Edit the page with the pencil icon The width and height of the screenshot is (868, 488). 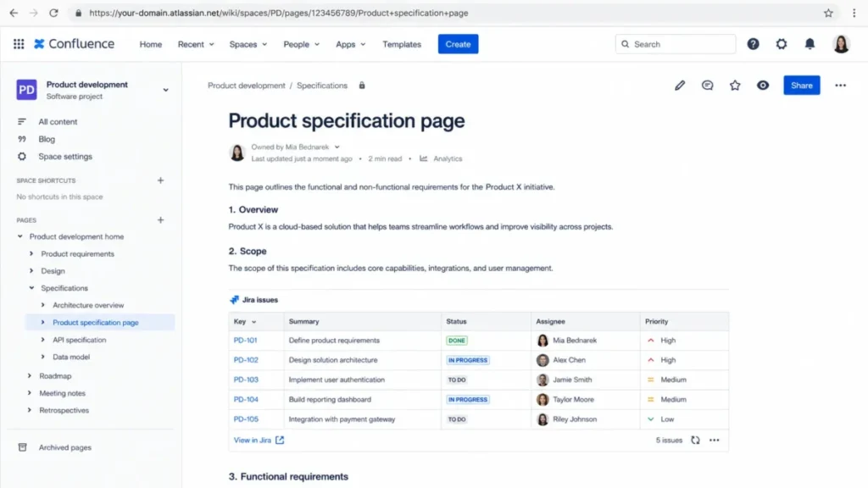point(680,86)
